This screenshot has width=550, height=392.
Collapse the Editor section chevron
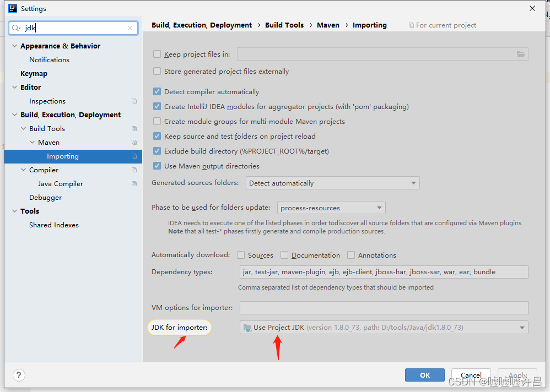point(14,87)
